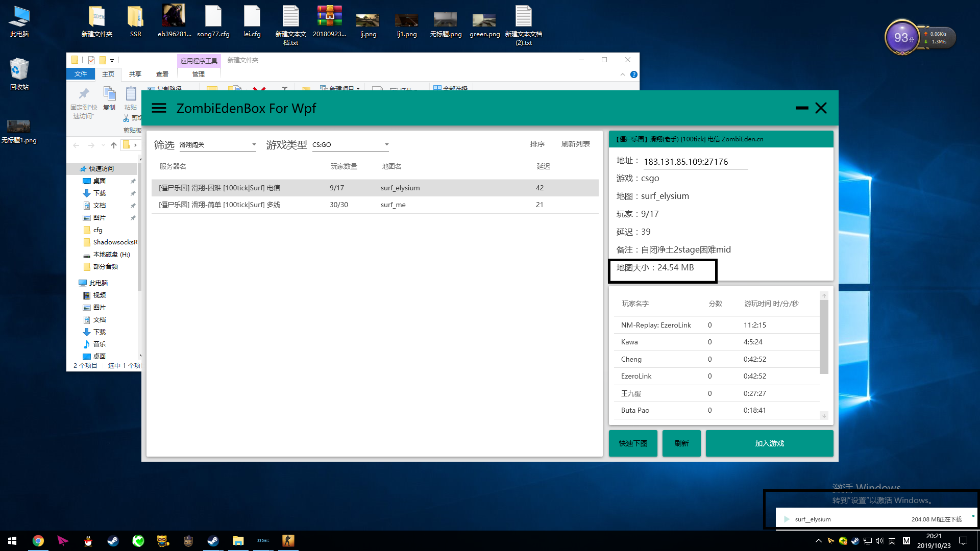Click the Windows Start button
The height and width of the screenshot is (551, 980).
coord(12,541)
